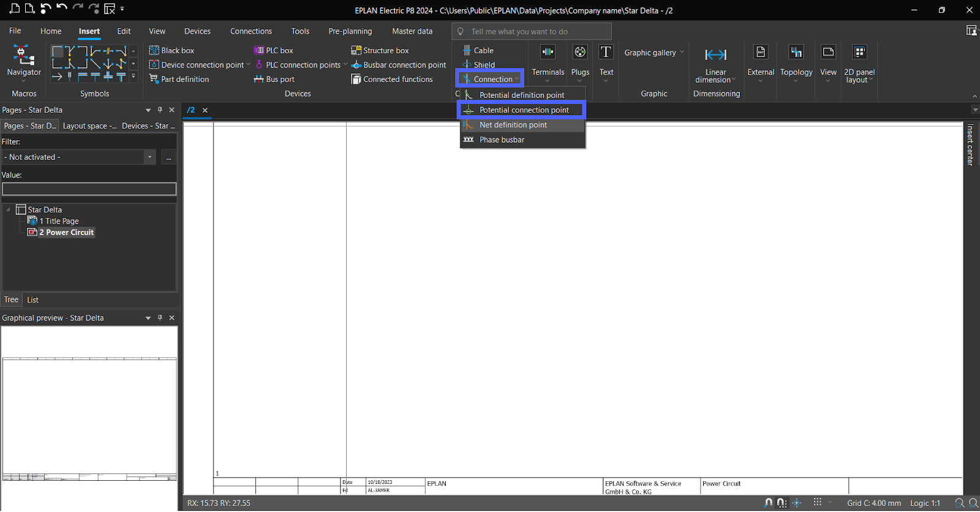Insert a Device connection point
This screenshot has width=980, height=512.
click(196, 65)
